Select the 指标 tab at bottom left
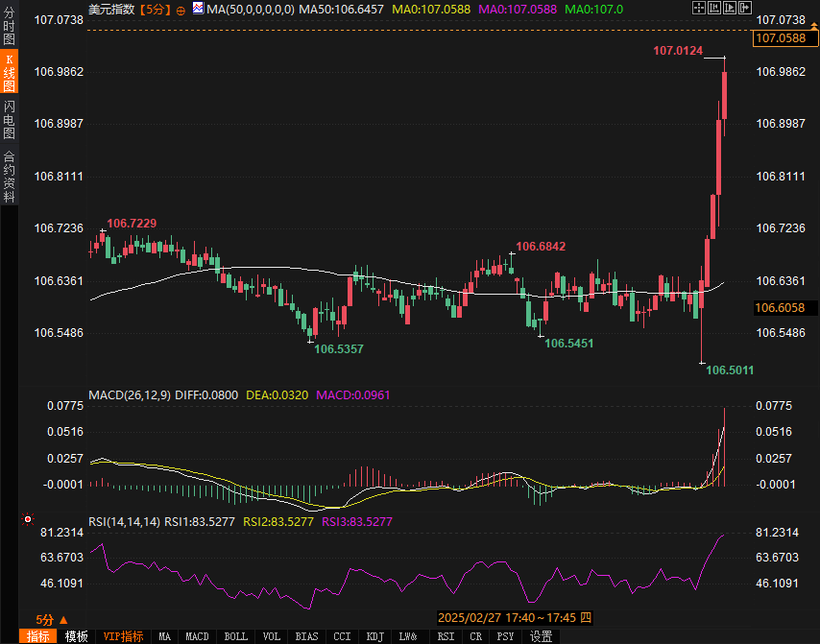Screen dimensions: 820x644 [38, 636]
